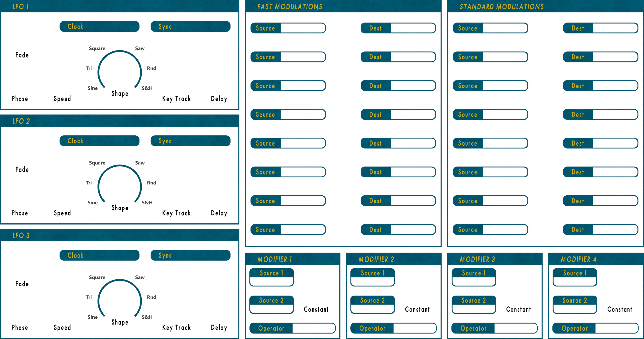Click the Fast Modulations panel header
644x339 pixels.
(343, 6)
